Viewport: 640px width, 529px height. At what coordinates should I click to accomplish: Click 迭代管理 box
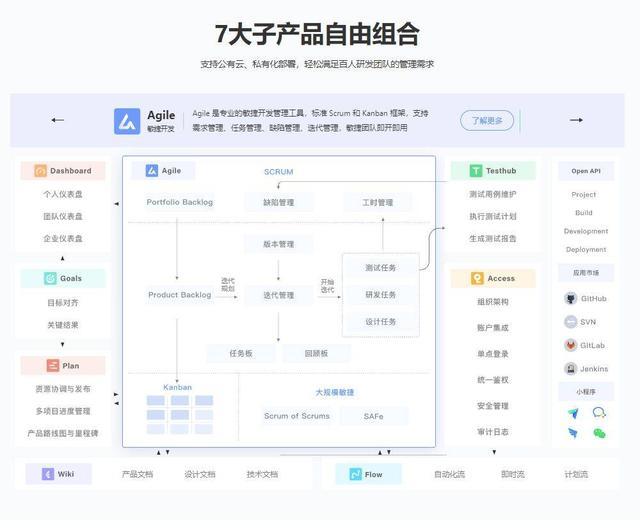click(279, 295)
